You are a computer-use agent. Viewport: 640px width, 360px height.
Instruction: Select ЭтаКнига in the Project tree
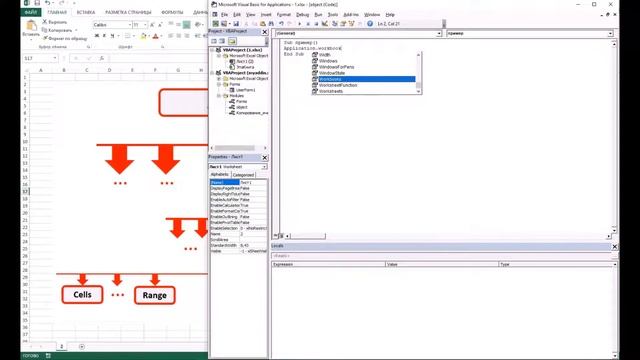coord(245,67)
